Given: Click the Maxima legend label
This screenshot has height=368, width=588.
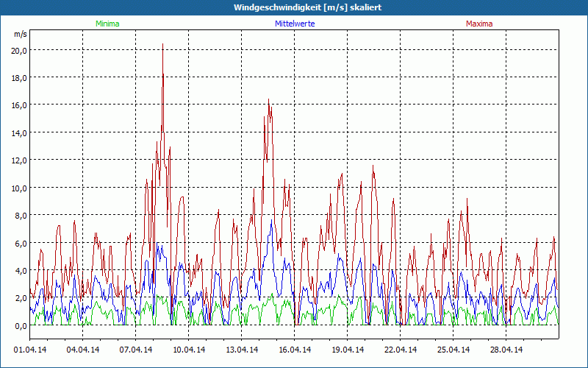Looking at the screenshot, I should 479,24.
